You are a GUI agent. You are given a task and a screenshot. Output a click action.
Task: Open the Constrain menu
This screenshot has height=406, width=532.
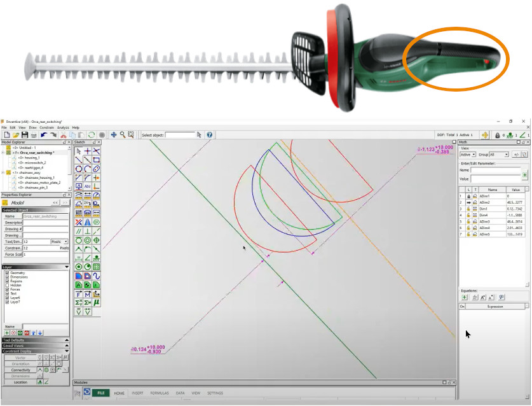[x=47, y=128]
